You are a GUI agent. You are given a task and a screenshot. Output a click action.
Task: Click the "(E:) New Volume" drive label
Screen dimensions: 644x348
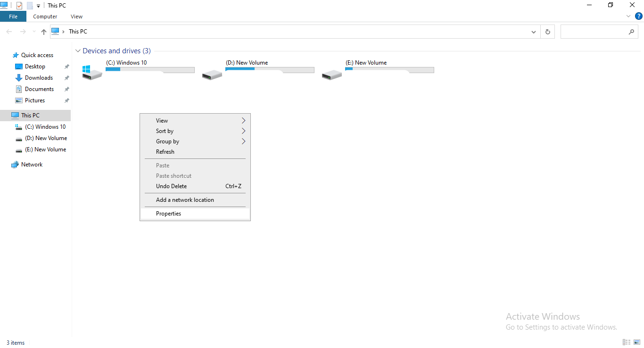pos(366,63)
